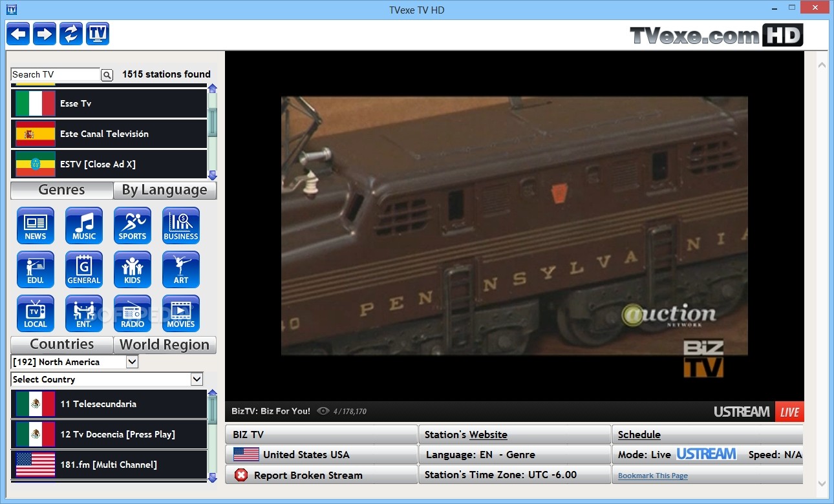This screenshot has height=504, width=834.
Task: Switch to the Countries tab
Action: [62, 344]
